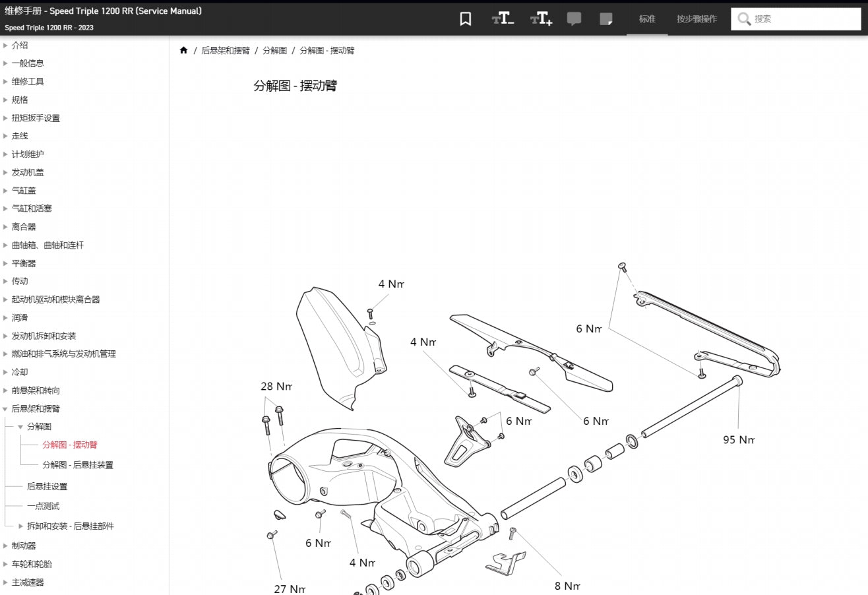868x595 pixels.
Task: Increase text size using the tT+ icon
Action: [541, 18]
